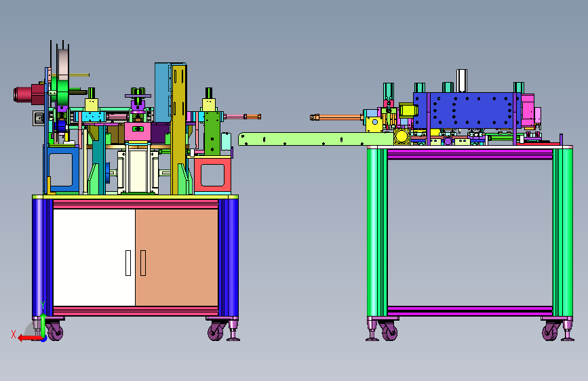Select the pink block with green label

pos(138,132)
